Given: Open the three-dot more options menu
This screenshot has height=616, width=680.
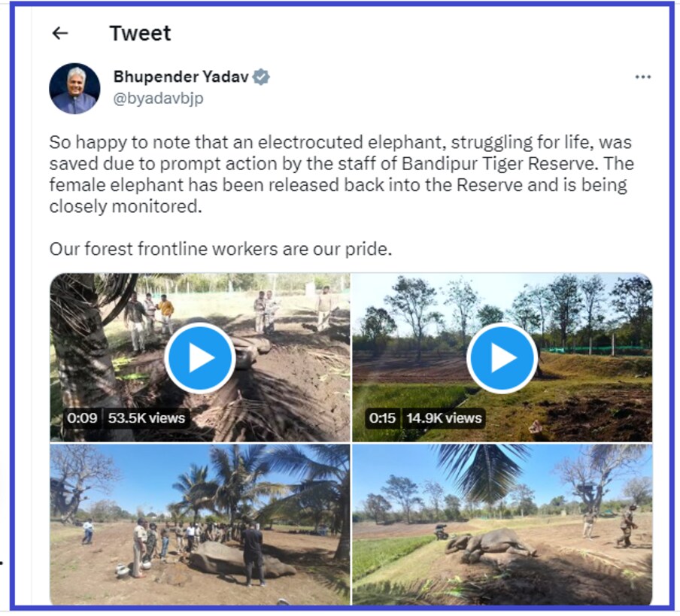Looking at the screenshot, I should click(x=642, y=77).
